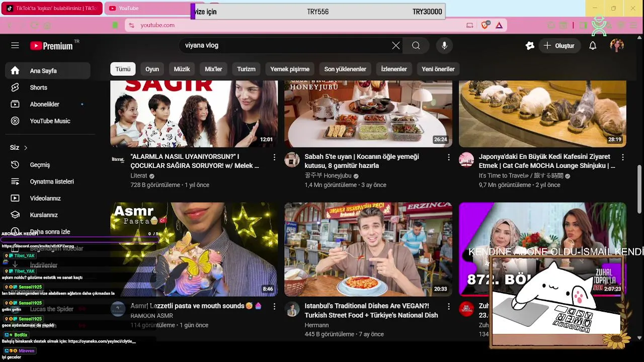Image resolution: width=644 pixels, height=362 pixels.
Task: Select the İzlenenler filter chip
Action: click(x=394, y=69)
